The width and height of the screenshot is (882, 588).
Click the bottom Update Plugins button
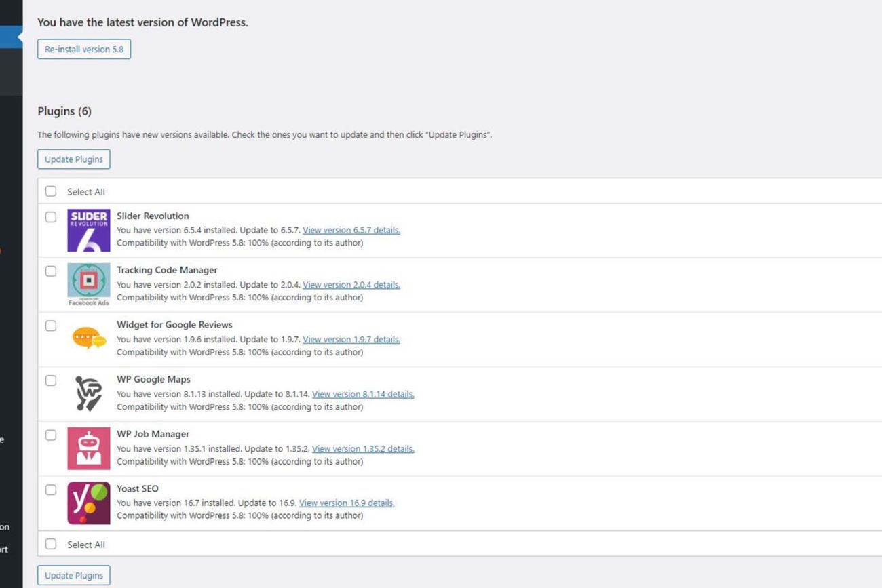73,574
